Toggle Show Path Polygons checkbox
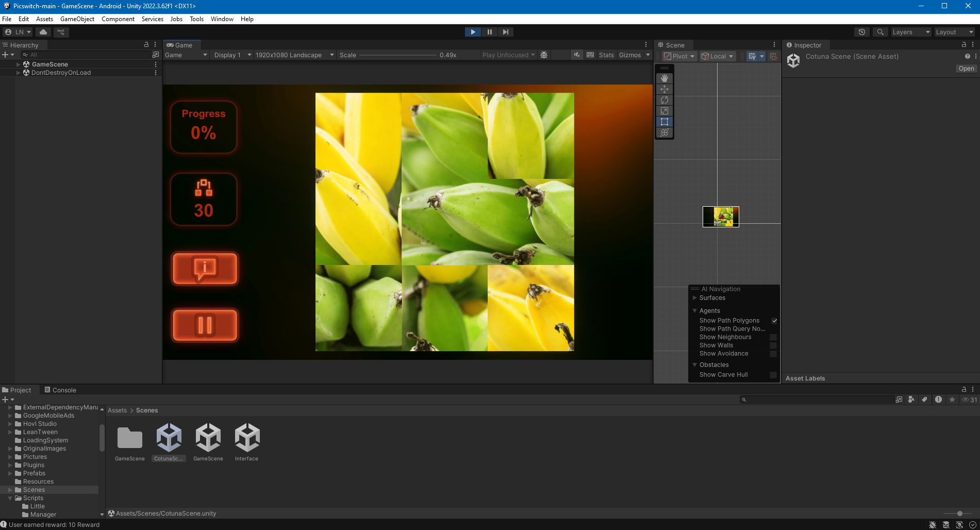The height and width of the screenshot is (530, 980). pos(774,321)
